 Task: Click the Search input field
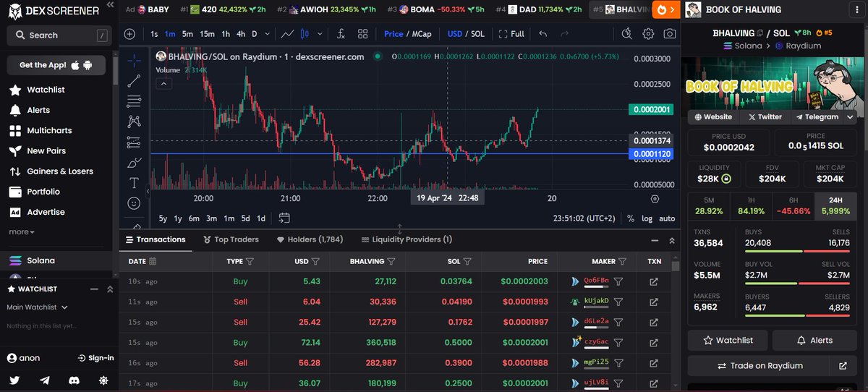point(58,35)
